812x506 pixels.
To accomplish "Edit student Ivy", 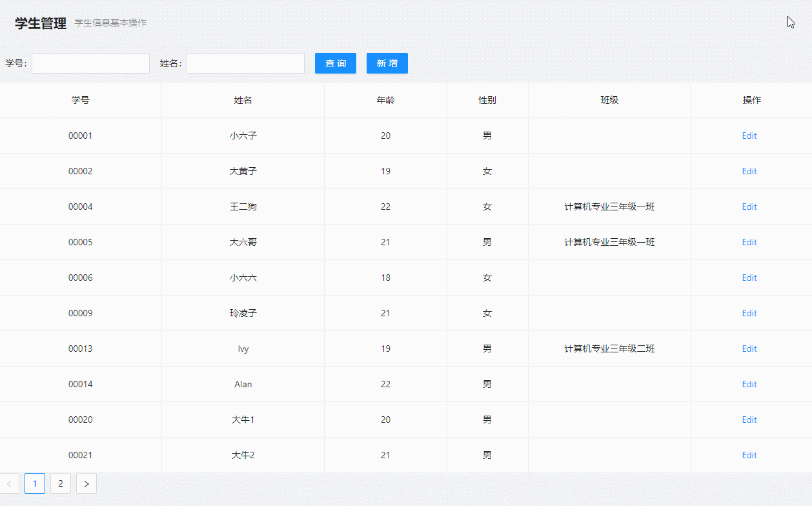I will [x=749, y=349].
